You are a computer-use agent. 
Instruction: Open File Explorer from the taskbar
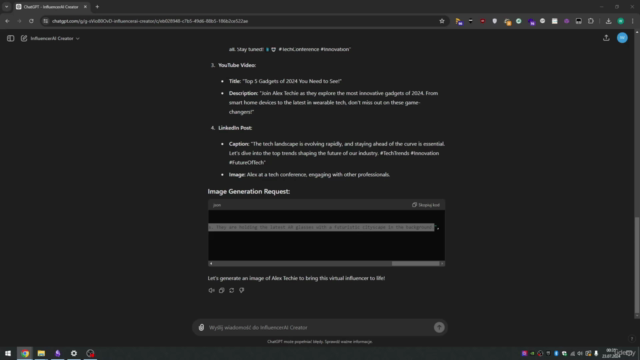click(x=41, y=353)
